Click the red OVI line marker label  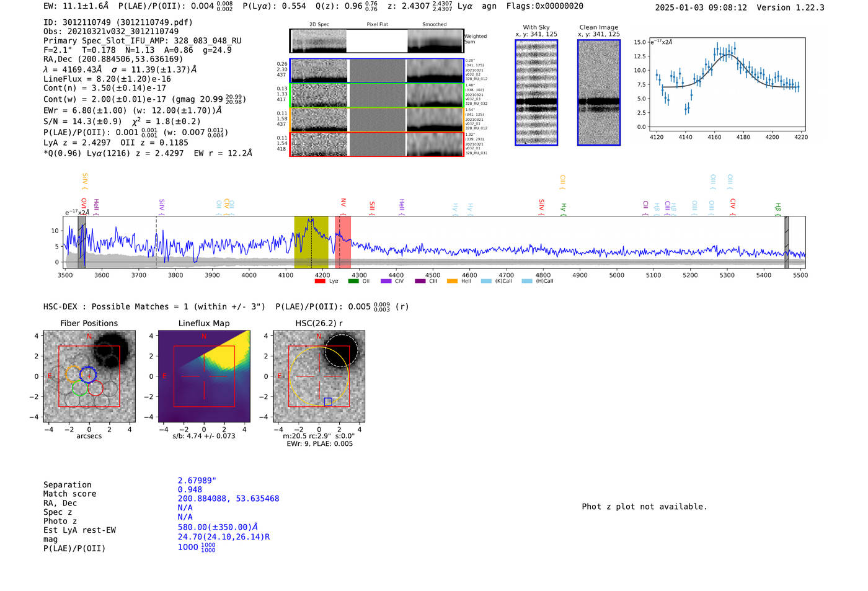(84, 206)
